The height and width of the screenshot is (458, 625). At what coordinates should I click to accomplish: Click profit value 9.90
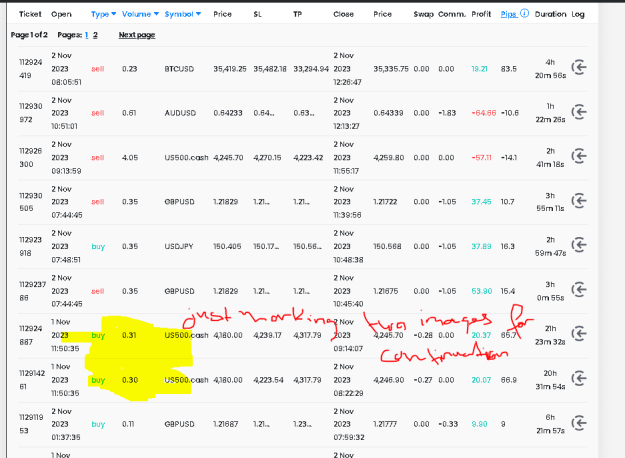point(479,424)
